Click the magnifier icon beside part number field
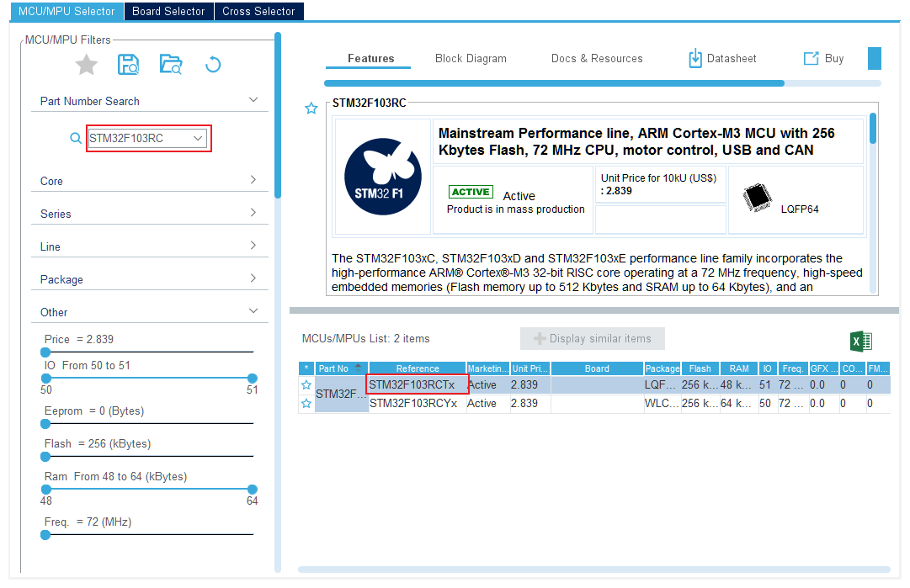 76,138
